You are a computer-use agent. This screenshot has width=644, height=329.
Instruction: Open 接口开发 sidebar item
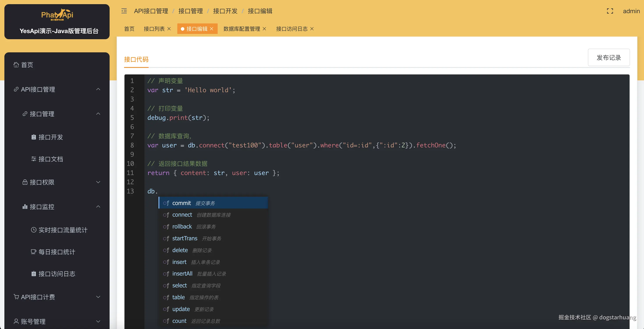[50, 137]
